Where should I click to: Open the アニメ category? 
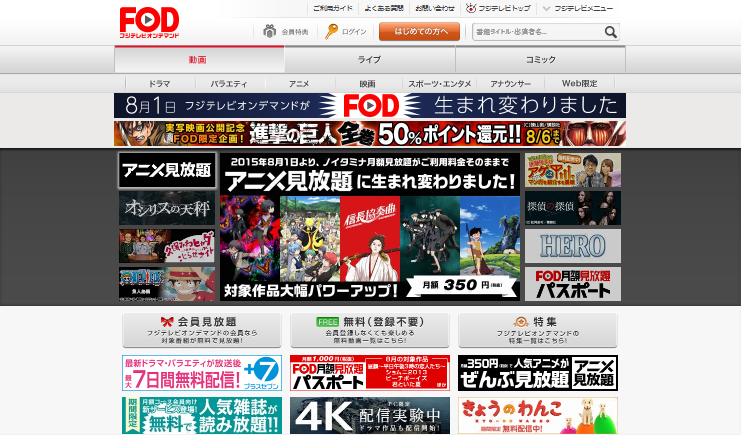tap(299, 84)
